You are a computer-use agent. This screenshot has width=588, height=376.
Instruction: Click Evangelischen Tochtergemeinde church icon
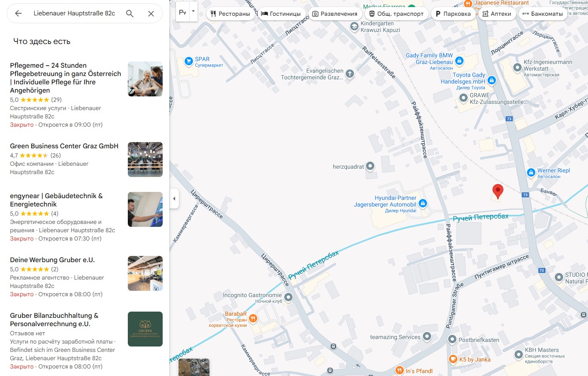coord(350,74)
